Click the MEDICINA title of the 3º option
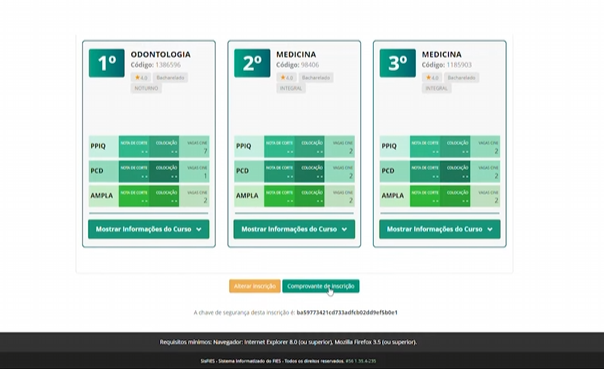This screenshot has width=604, height=369. 441,54
